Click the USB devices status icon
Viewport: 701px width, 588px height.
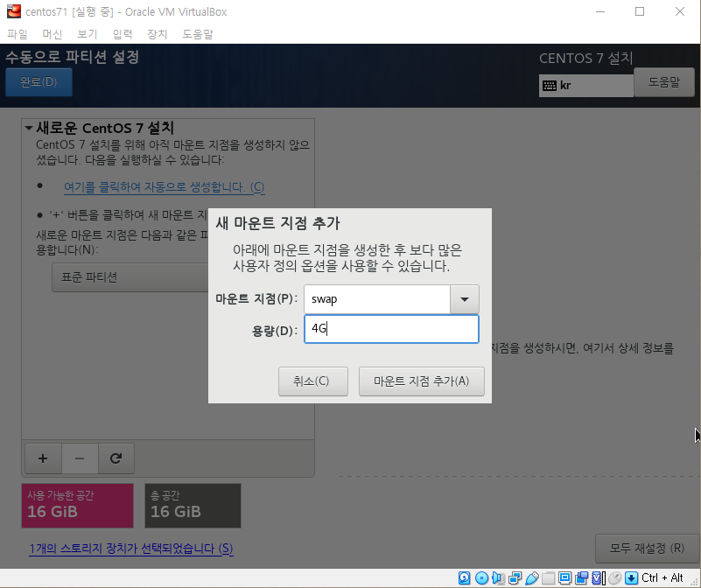coord(531,577)
